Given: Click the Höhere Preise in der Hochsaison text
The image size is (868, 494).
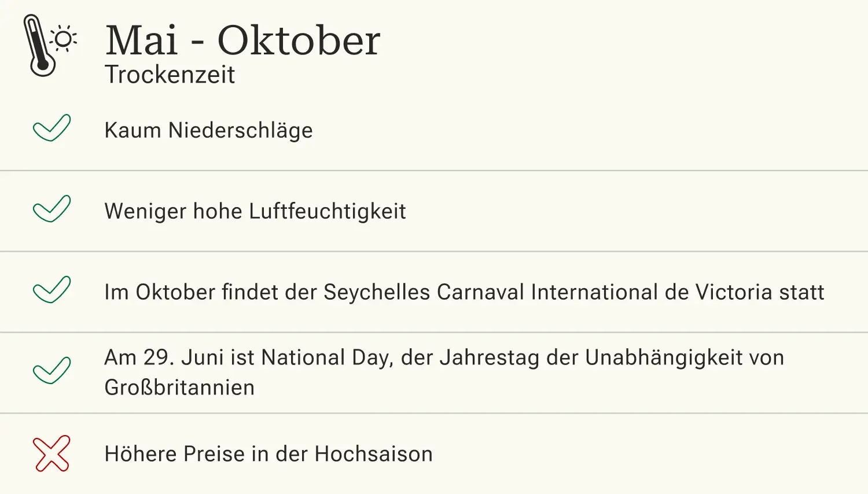Looking at the screenshot, I should point(269,454).
